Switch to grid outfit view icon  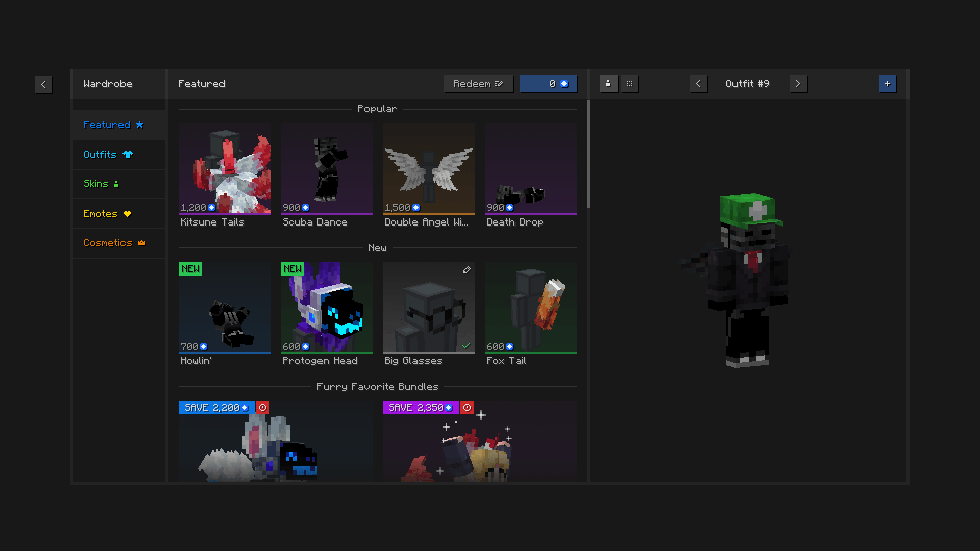pyautogui.click(x=629, y=84)
